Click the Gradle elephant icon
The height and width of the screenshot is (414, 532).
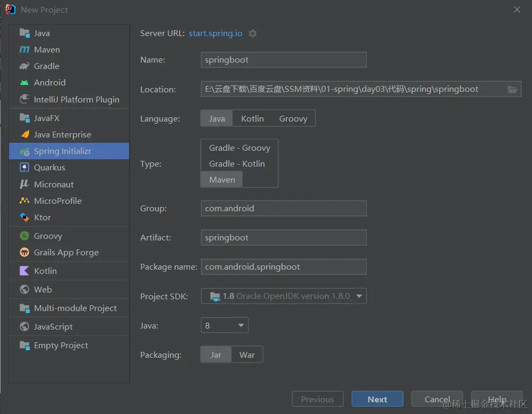(24, 66)
